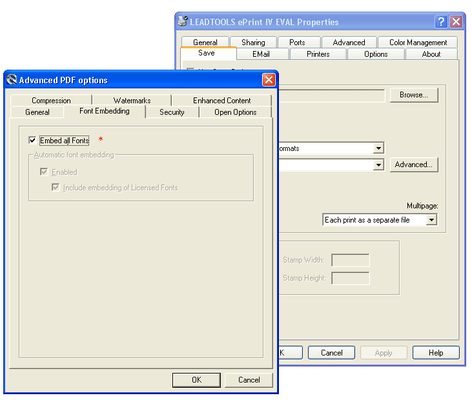This screenshot has width=472, height=400.
Task: Toggle the Enabled checkbox under Automatic font embedding
Action: pos(43,172)
